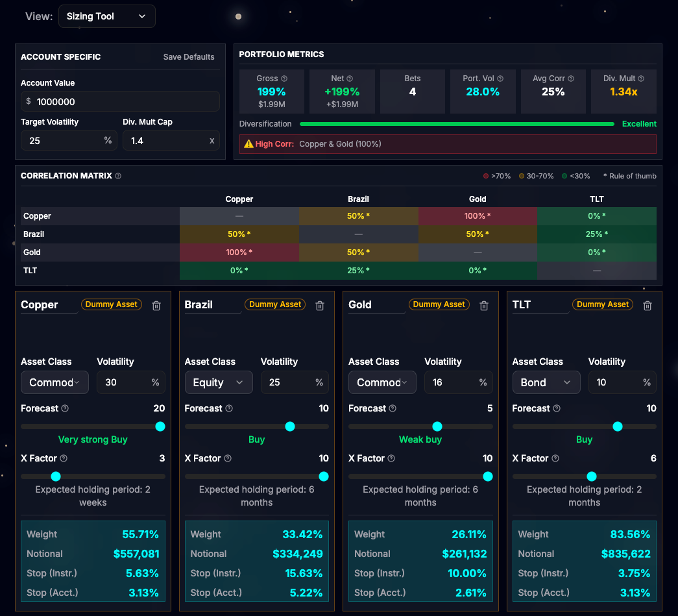Delete the Copper asset with trash icon
Screen dimensions: 678x616
[156, 306]
